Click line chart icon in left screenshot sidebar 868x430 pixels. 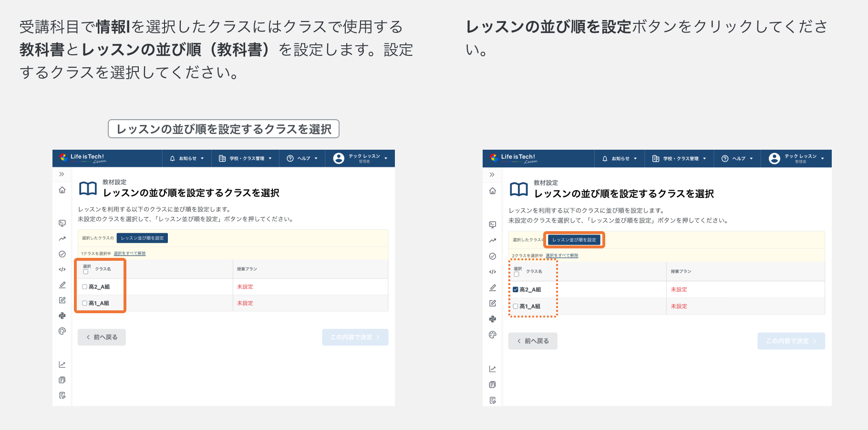(62, 365)
